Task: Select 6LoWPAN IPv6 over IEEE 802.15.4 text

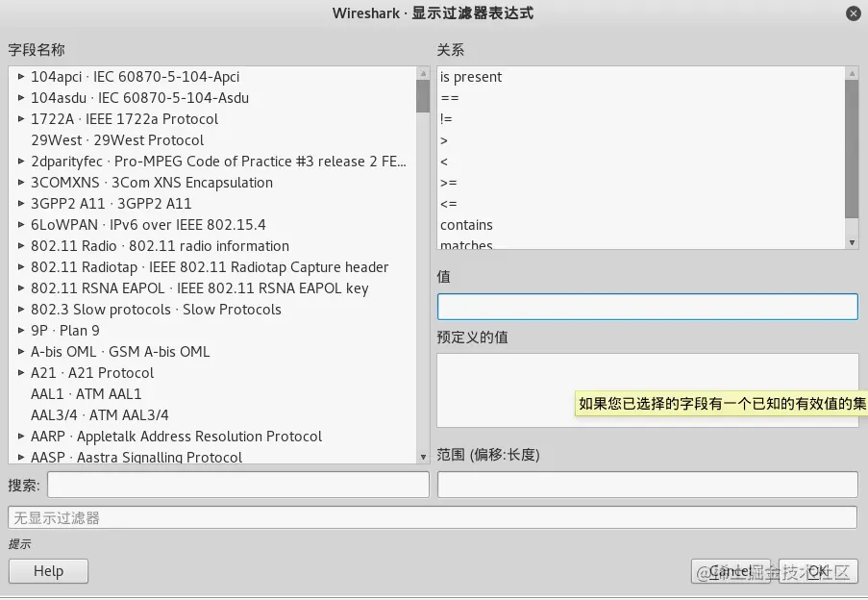Action: point(148,224)
